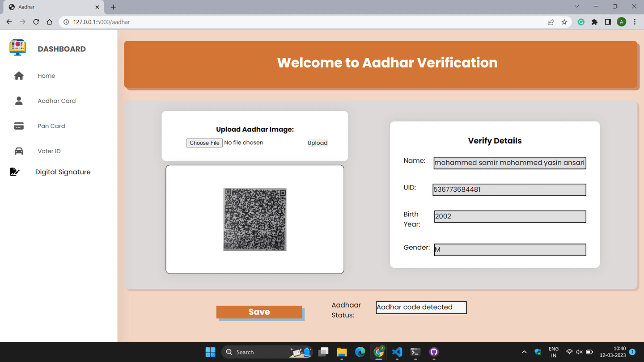Click the Save button
The height and width of the screenshot is (362, 644).
point(259,312)
